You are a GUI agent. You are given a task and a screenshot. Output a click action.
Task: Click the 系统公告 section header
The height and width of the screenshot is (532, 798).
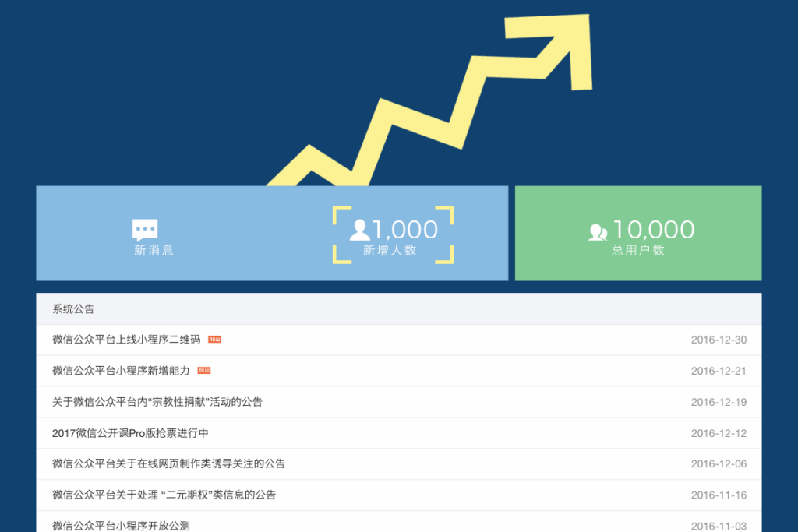click(x=73, y=309)
